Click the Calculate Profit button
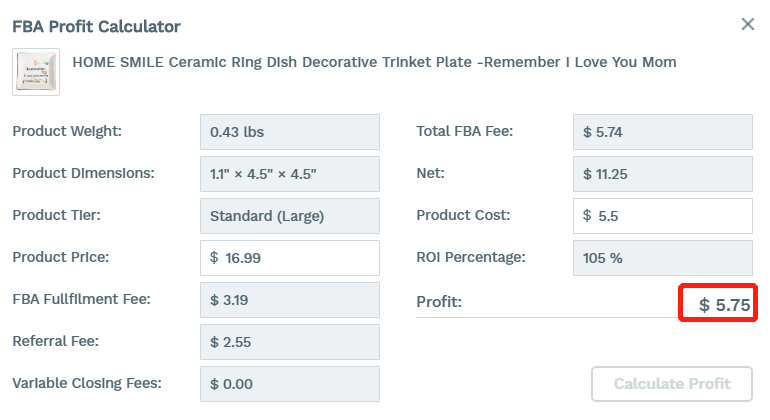 point(672,384)
